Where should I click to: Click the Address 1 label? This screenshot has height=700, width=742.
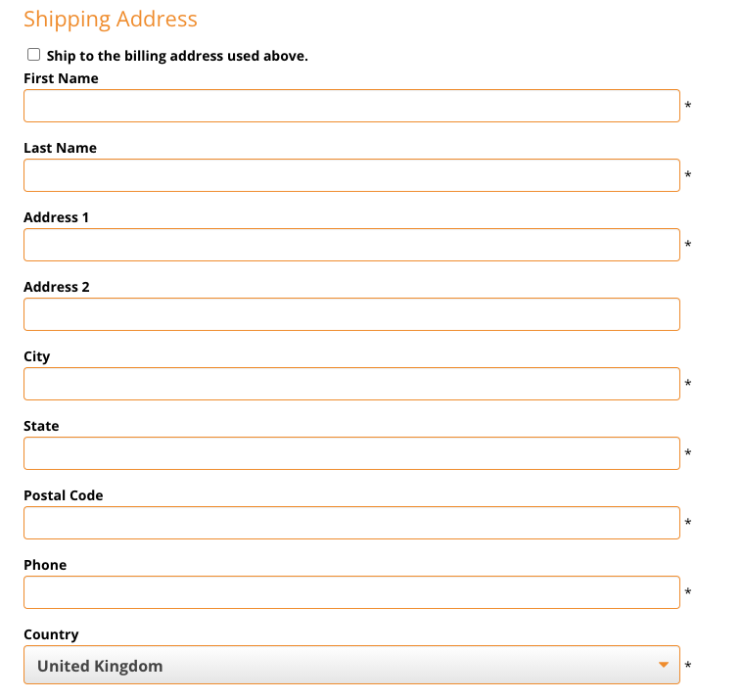pyautogui.click(x=57, y=217)
